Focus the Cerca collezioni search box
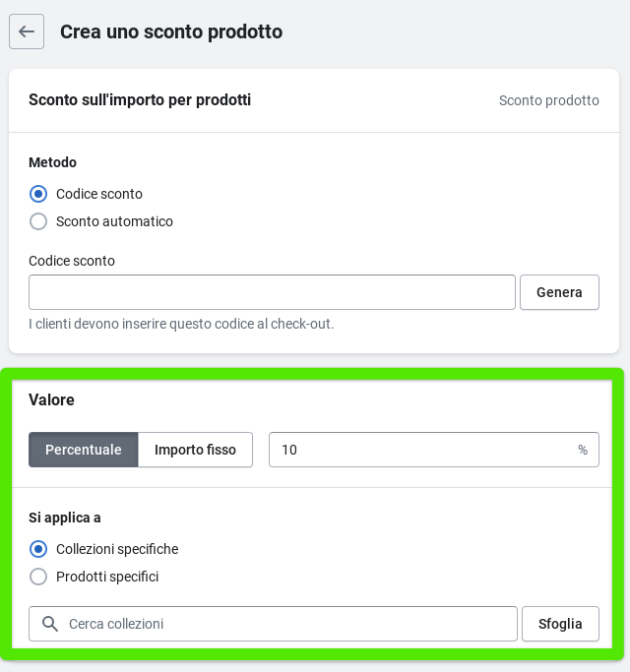This screenshot has width=630, height=672. tap(285, 624)
